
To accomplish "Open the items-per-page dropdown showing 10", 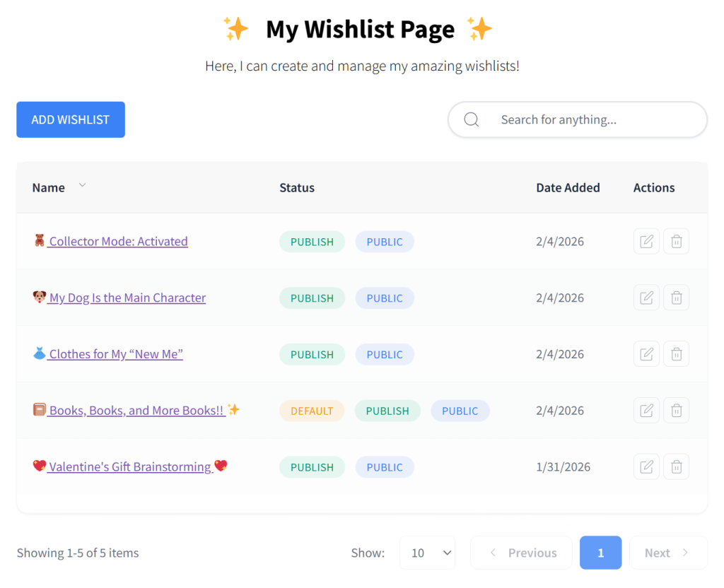I will (427, 553).
